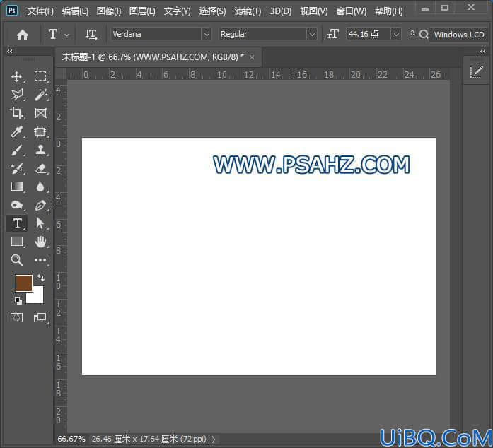Screen dimensions: 493x448
Task: Select the Sponge tool
Action: [17, 205]
